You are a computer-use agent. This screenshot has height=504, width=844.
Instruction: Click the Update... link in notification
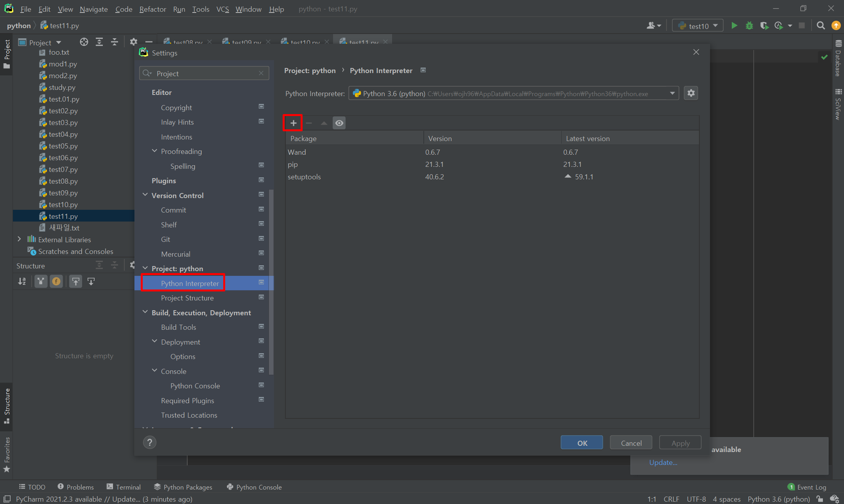pyautogui.click(x=663, y=462)
